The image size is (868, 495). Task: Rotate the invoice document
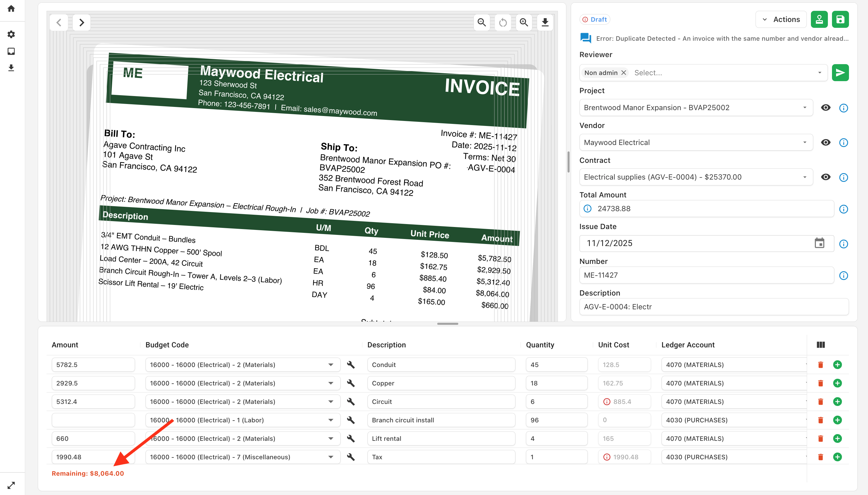[x=503, y=22]
